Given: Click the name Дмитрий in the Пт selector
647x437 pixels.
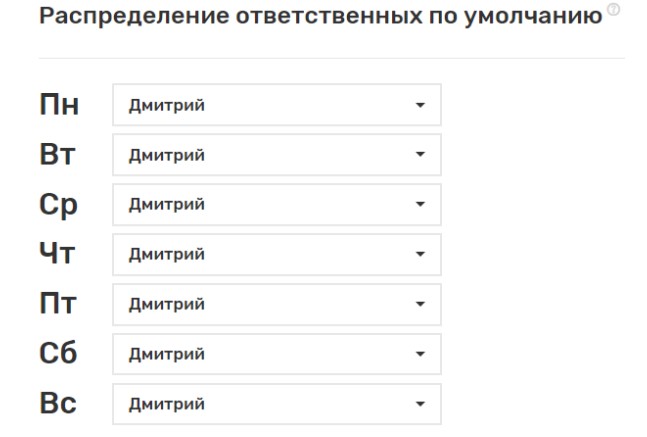Looking at the screenshot, I should point(166,305).
